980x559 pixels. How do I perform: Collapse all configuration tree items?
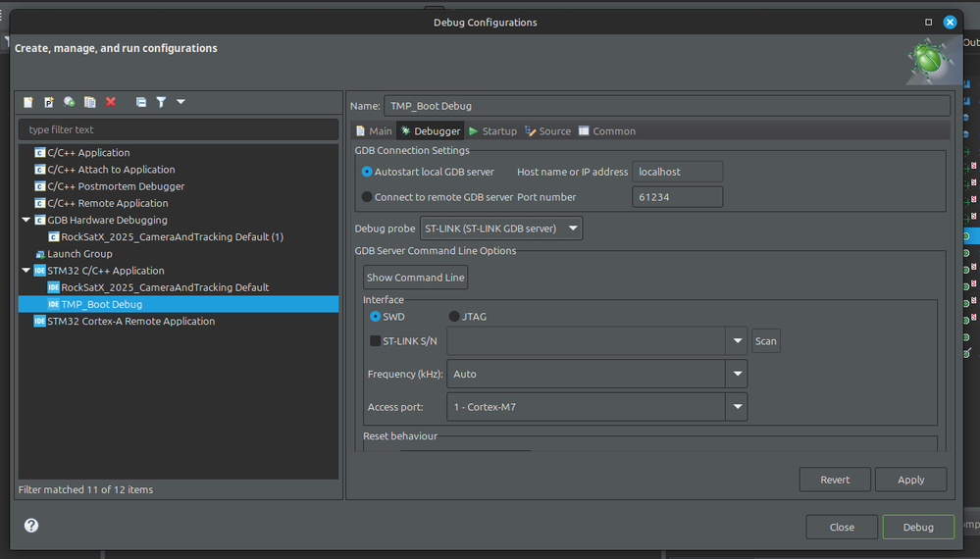(x=141, y=102)
